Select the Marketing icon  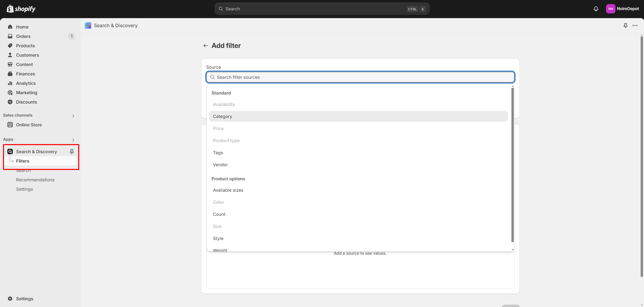point(10,93)
